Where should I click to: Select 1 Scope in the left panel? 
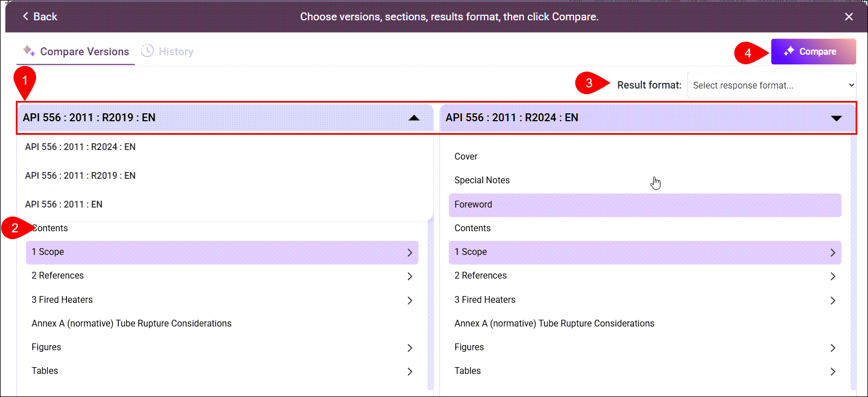pos(222,252)
